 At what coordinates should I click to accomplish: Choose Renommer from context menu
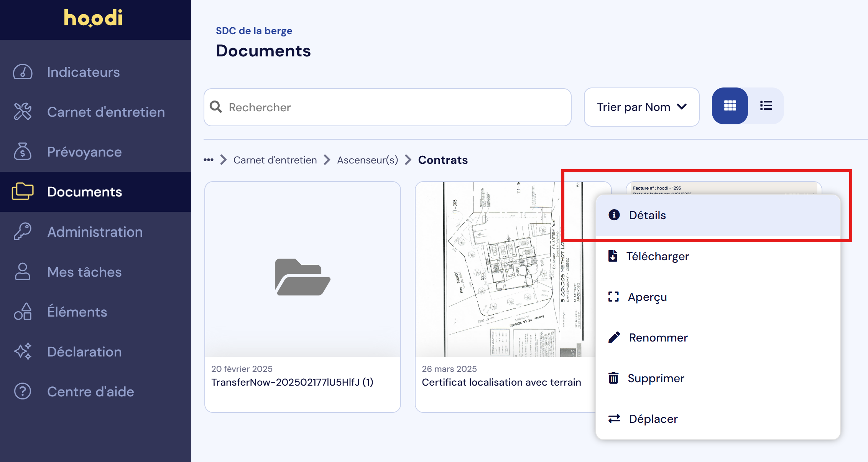point(658,337)
